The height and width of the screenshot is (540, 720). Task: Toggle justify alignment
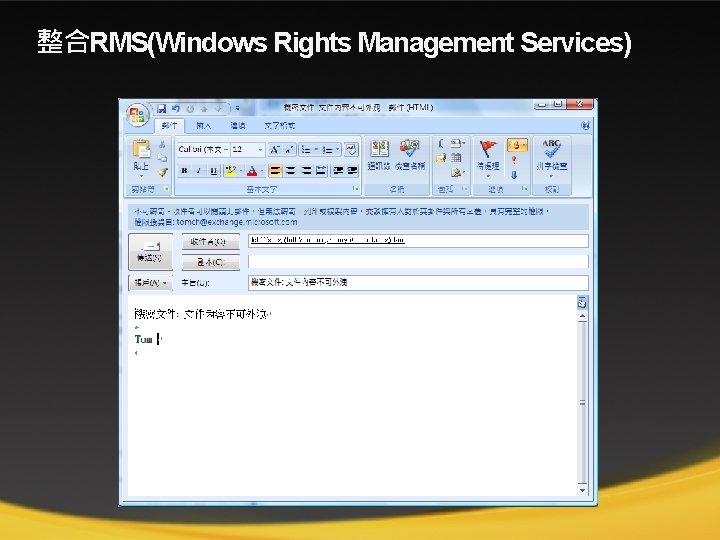pos(321,171)
